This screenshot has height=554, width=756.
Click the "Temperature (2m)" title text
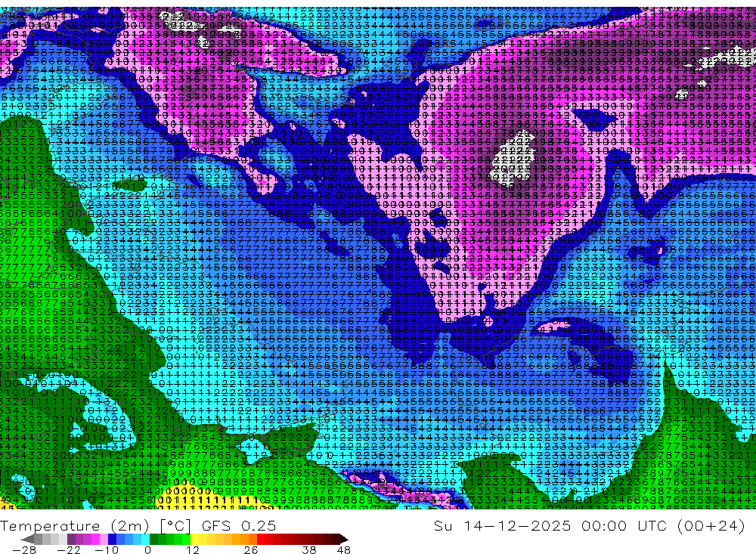coord(75,525)
